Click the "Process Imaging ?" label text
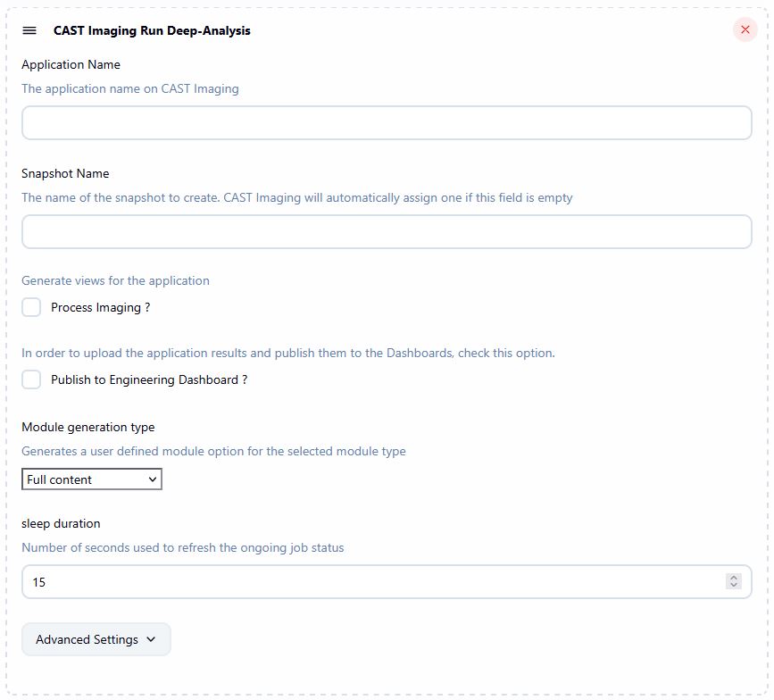The image size is (774, 700). click(x=100, y=307)
